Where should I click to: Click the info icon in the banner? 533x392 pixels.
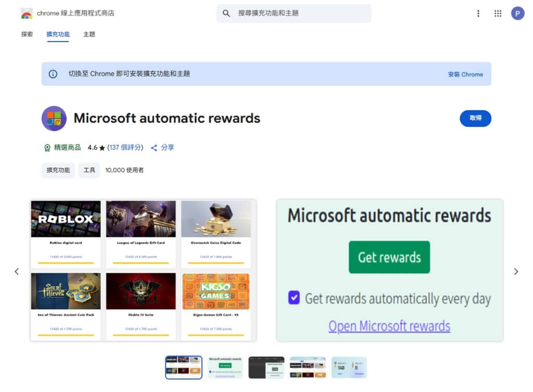[x=53, y=74]
